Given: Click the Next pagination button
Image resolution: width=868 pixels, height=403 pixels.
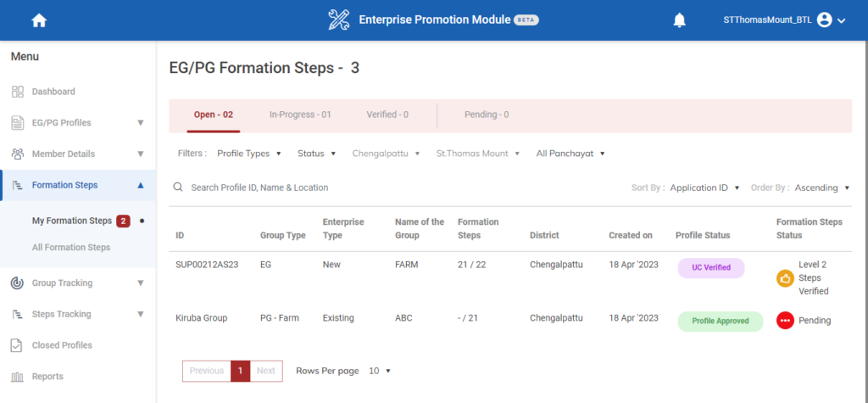Looking at the screenshot, I should (x=266, y=371).
